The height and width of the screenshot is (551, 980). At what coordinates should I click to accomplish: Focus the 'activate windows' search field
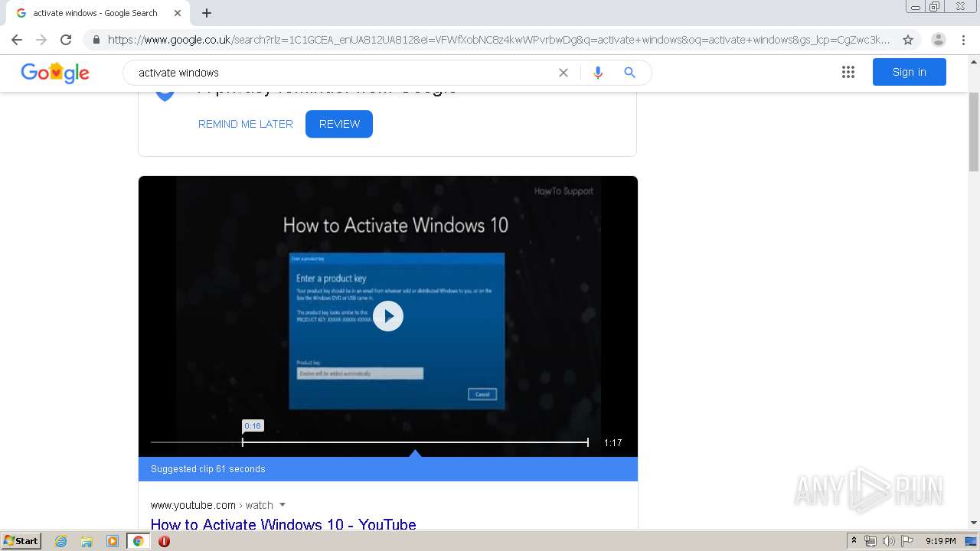pos(345,73)
